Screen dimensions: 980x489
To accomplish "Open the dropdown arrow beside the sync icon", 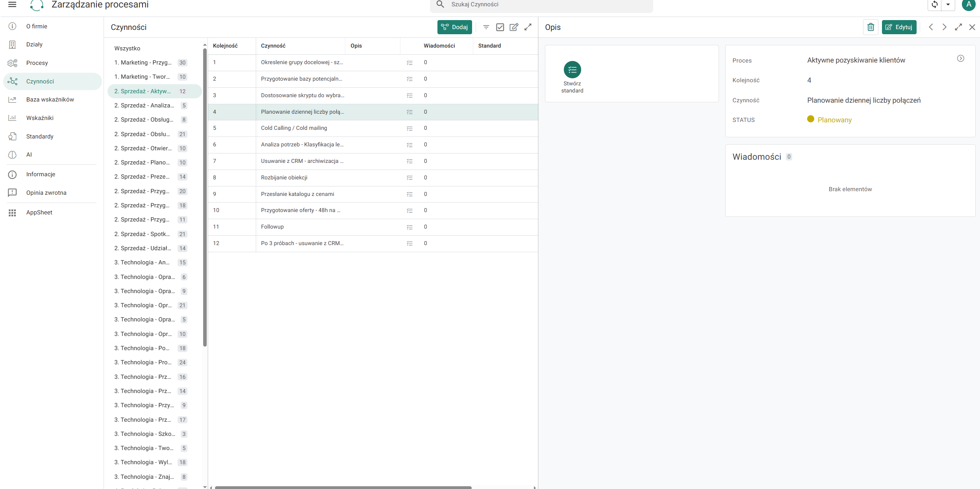I will click(x=948, y=5).
